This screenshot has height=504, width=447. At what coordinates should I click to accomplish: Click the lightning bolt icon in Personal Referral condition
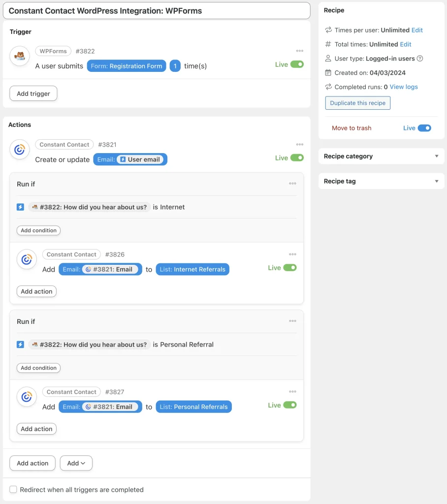tap(20, 345)
